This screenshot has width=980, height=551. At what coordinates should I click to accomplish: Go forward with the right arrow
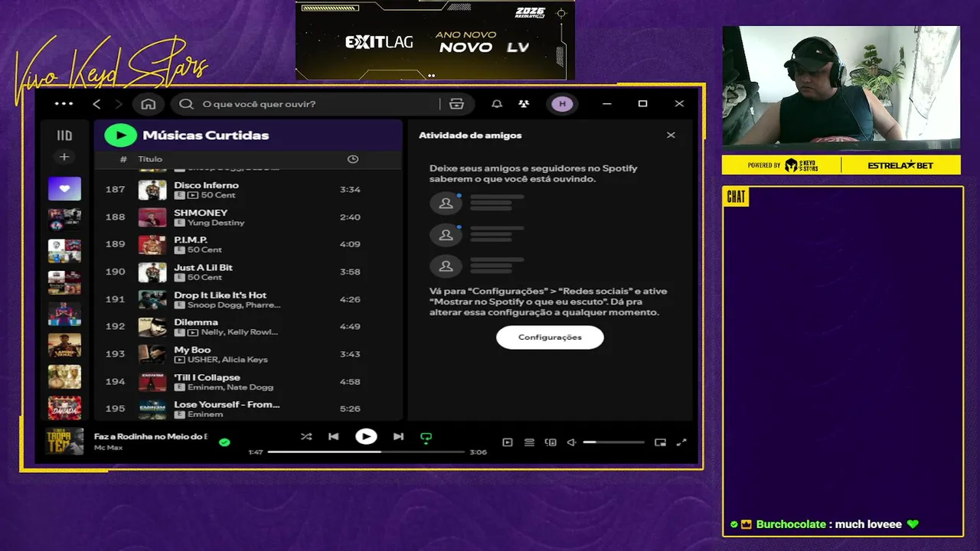click(118, 104)
